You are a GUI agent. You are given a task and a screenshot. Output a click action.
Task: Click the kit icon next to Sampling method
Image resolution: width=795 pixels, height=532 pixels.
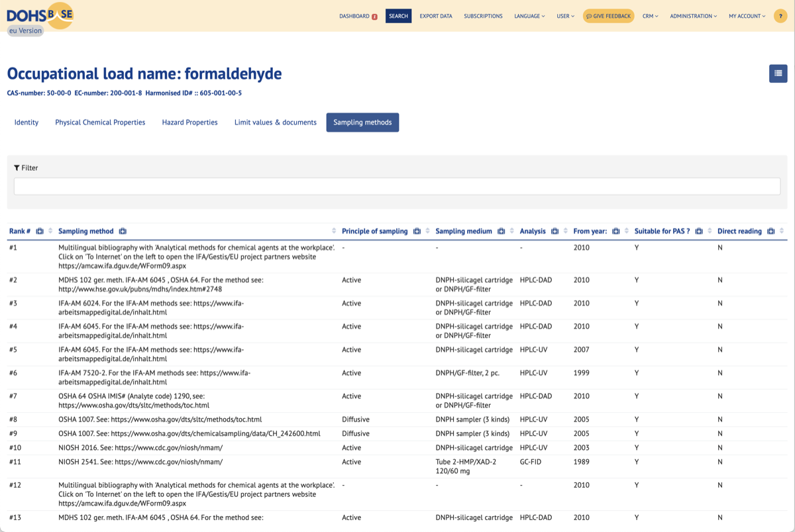[x=123, y=231]
